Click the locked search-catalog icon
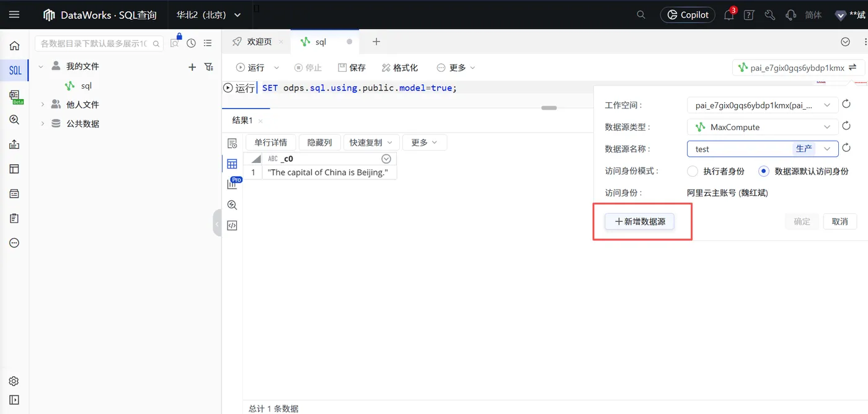The width and height of the screenshot is (868, 414). tap(176, 42)
